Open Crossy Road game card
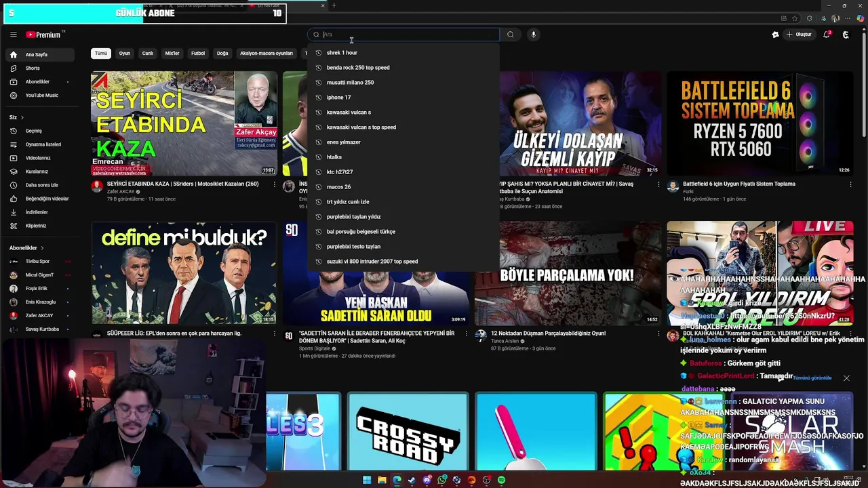Screen dimensions: 868x488 [x=408, y=431]
